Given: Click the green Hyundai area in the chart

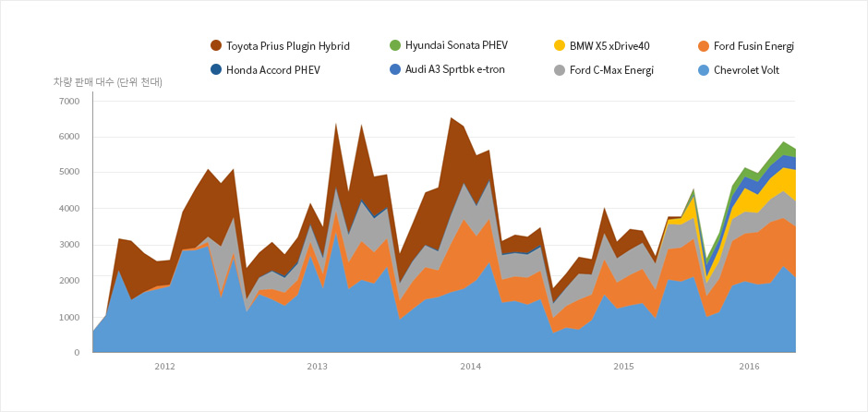Looking at the screenshot, I should [x=785, y=149].
